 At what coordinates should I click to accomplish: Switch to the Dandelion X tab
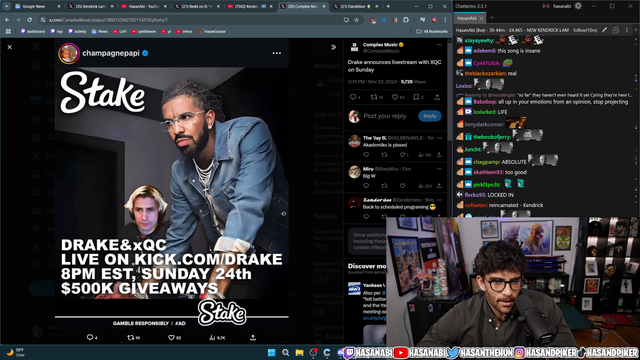[x=356, y=6]
